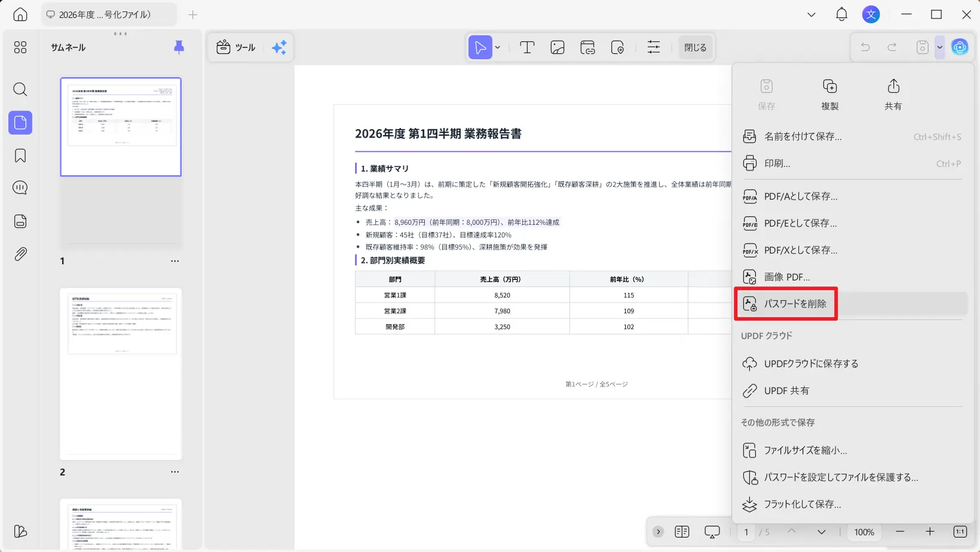Open the Attachments panel
Screen dimensions: 980x552
(20, 253)
